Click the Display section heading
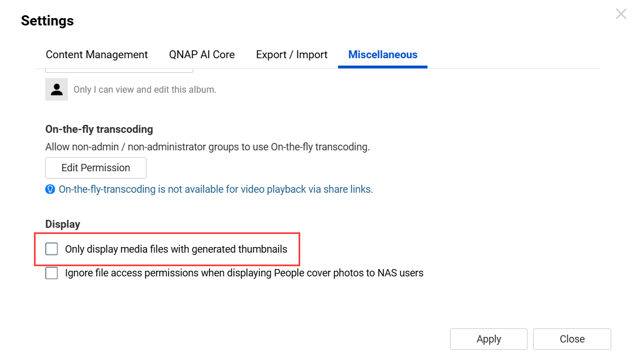 click(x=63, y=224)
